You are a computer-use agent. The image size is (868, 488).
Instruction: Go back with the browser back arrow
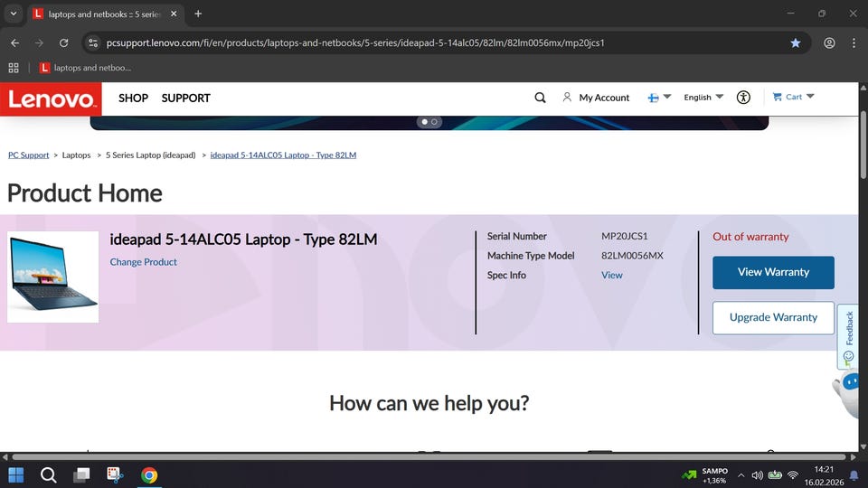click(x=15, y=42)
